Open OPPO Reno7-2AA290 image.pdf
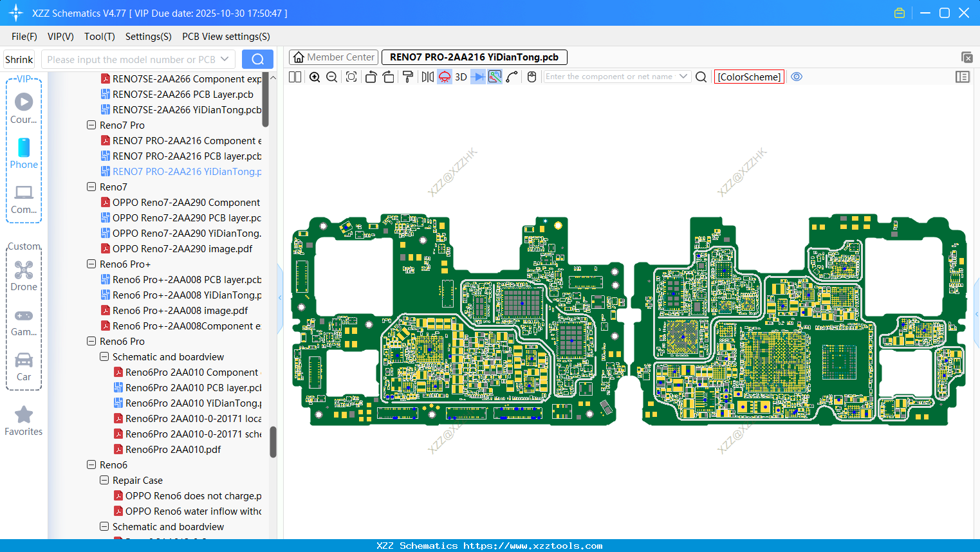This screenshot has height=552, width=980. tap(182, 249)
